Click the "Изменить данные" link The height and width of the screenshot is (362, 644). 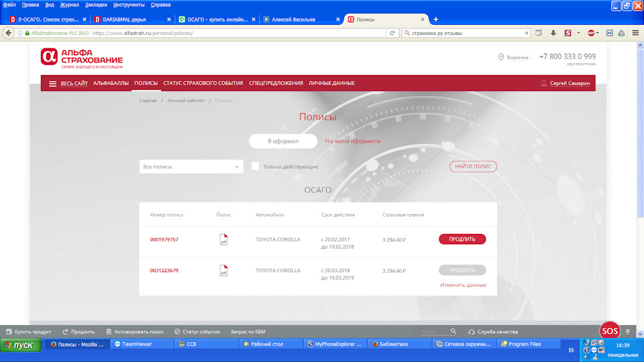(463, 285)
